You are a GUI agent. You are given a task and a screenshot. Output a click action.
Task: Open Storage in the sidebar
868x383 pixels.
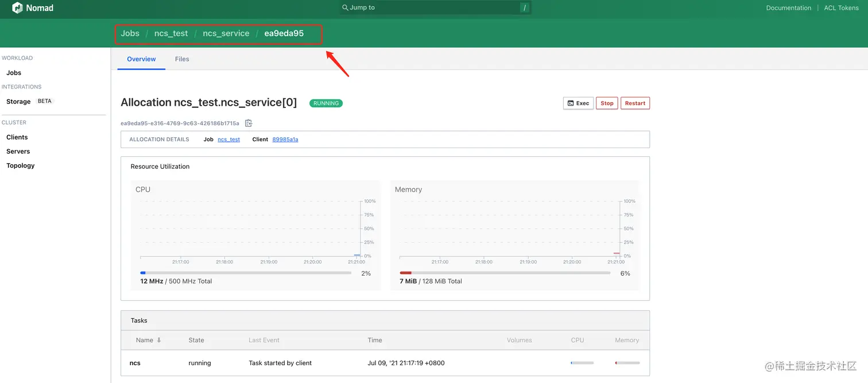pyautogui.click(x=18, y=102)
